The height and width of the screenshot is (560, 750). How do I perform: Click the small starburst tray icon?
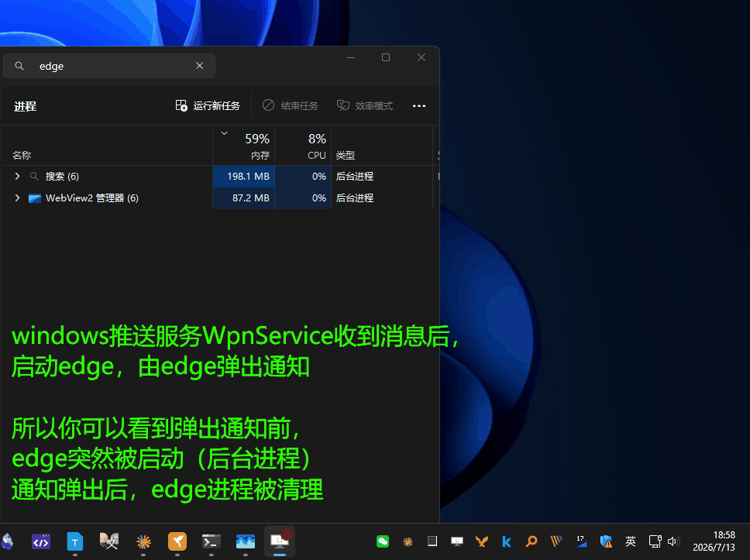(x=408, y=542)
